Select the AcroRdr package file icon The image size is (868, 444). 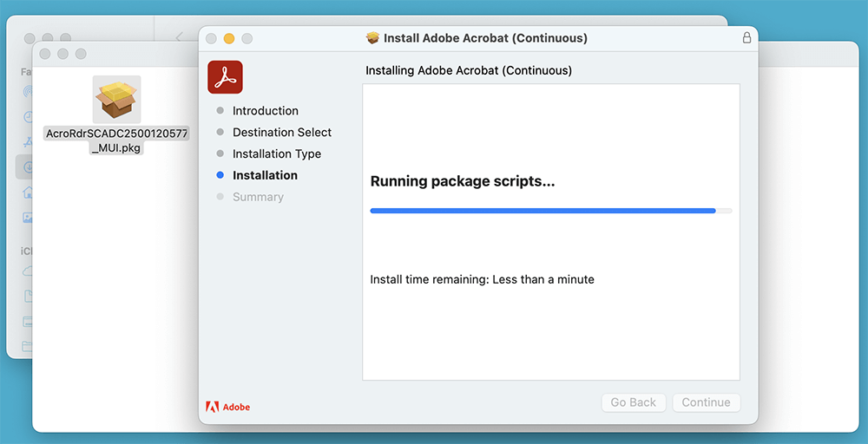coord(117,100)
